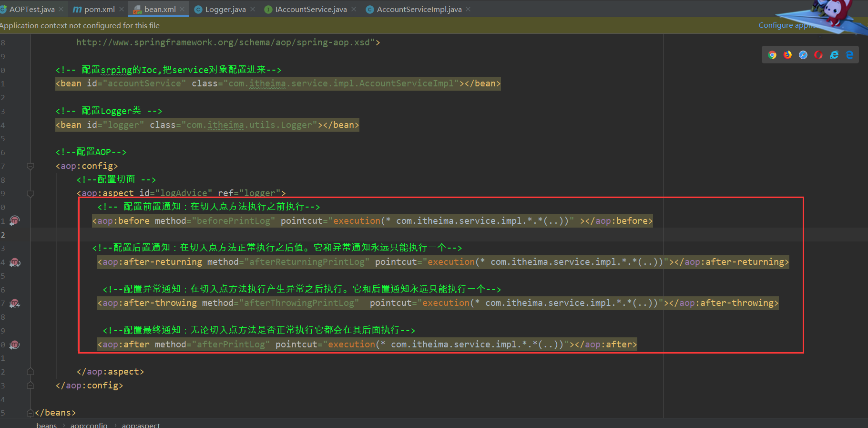
Task: Close the pom.xml tab
Action: click(122, 9)
